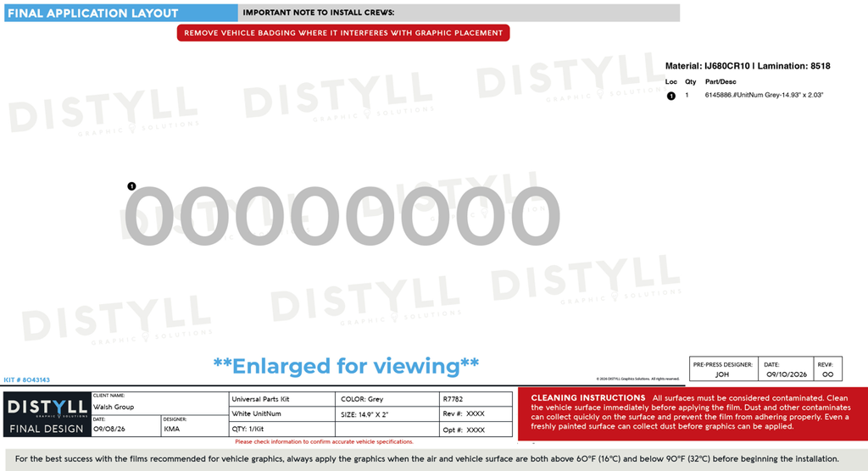Click the red Please check information notice
The image size is (868, 471).
click(x=324, y=441)
